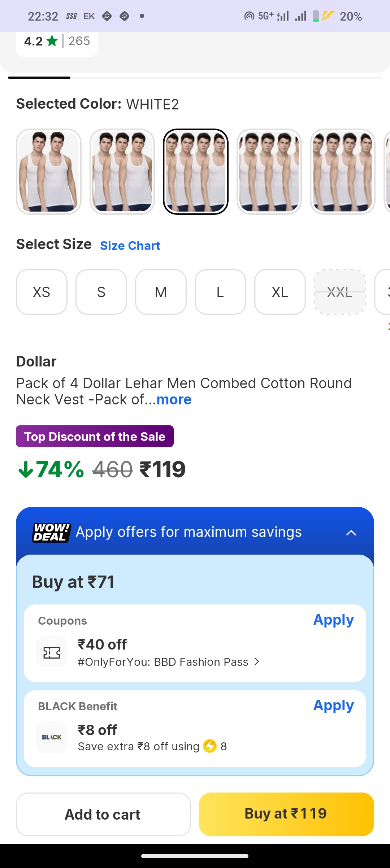Tap the BLACK membership logo icon
390x868 pixels.
click(x=52, y=737)
